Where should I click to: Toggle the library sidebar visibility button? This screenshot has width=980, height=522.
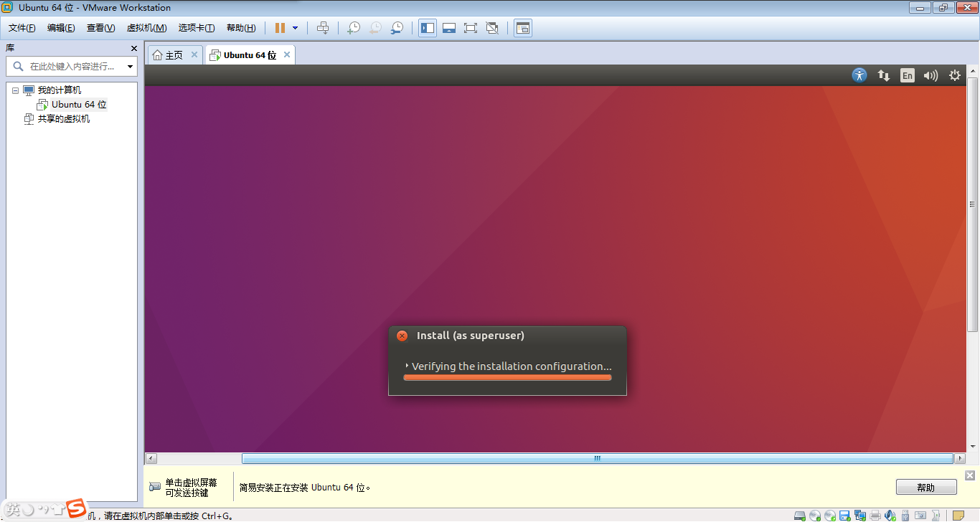(428, 28)
